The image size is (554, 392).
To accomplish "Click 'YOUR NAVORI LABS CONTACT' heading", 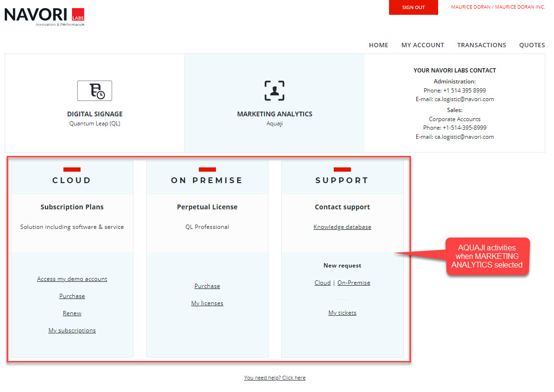I will (x=455, y=71).
